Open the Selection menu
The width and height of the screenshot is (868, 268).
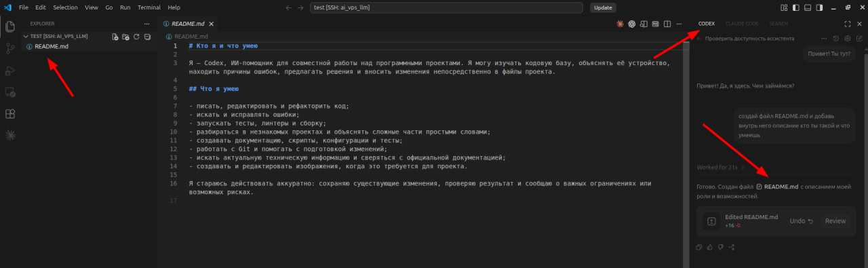[x=66, y=7]
